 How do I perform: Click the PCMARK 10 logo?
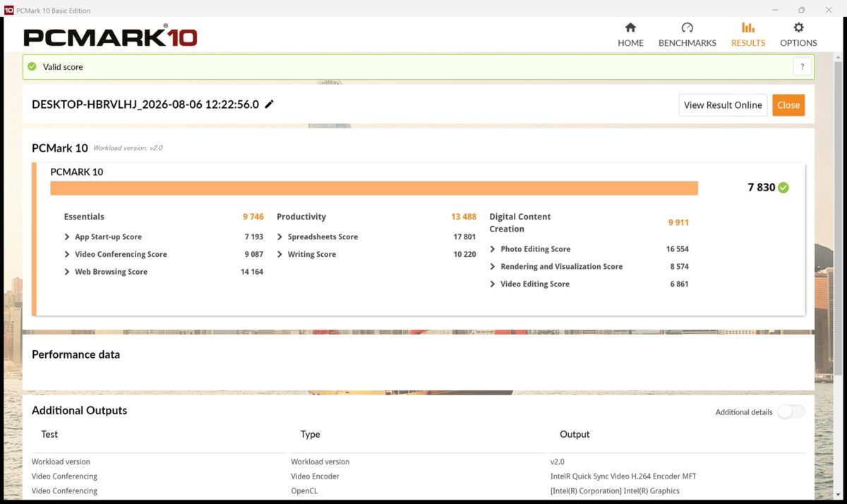click(110, 37)
